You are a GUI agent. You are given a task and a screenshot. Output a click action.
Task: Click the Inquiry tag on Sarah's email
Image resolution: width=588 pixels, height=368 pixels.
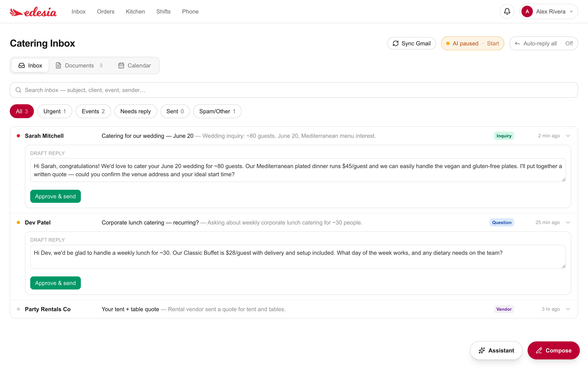tap(504, 136)
